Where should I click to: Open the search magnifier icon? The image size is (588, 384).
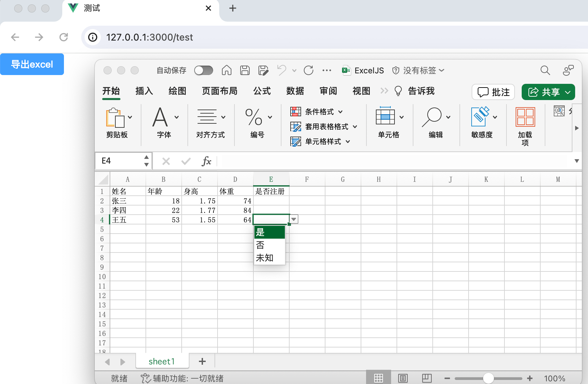click(x=545, y=70)
